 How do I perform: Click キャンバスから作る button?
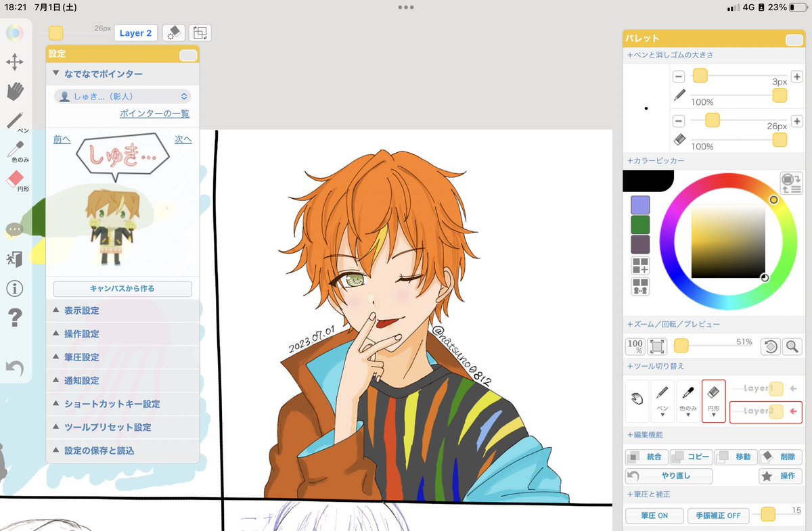point(122,289)
